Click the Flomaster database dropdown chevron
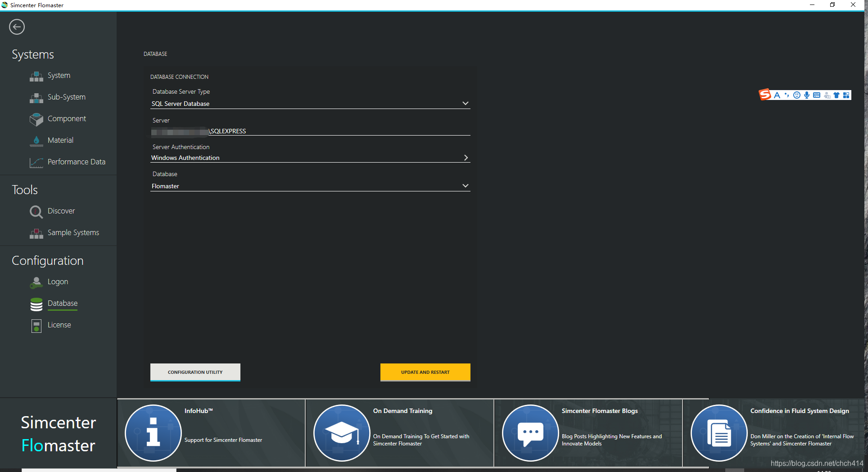Screen dimensions: 868x472 point(466,186)
